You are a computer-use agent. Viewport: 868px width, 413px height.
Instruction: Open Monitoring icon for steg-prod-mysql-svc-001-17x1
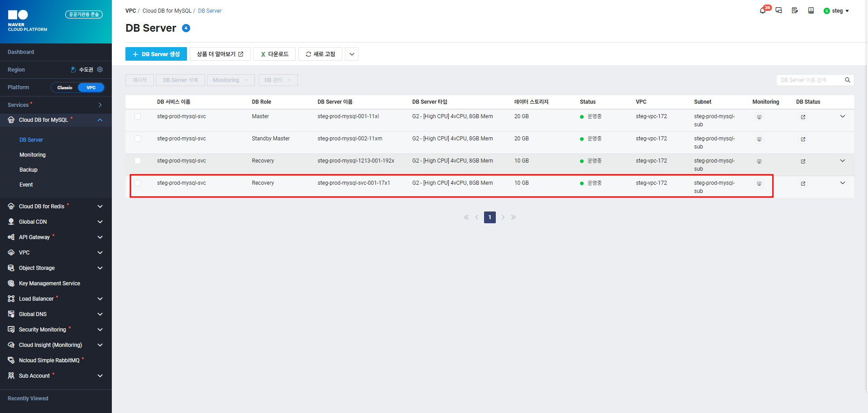coord(759,183)
